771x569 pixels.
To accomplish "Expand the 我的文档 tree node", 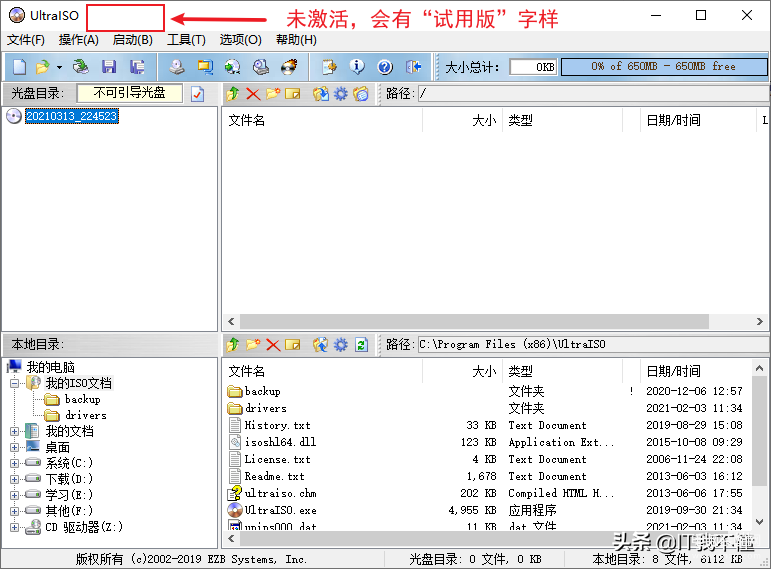I will pos(15,431).
